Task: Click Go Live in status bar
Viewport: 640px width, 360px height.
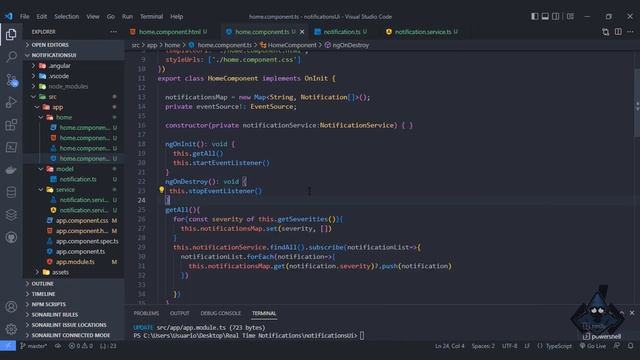Action: coord(593,346)
